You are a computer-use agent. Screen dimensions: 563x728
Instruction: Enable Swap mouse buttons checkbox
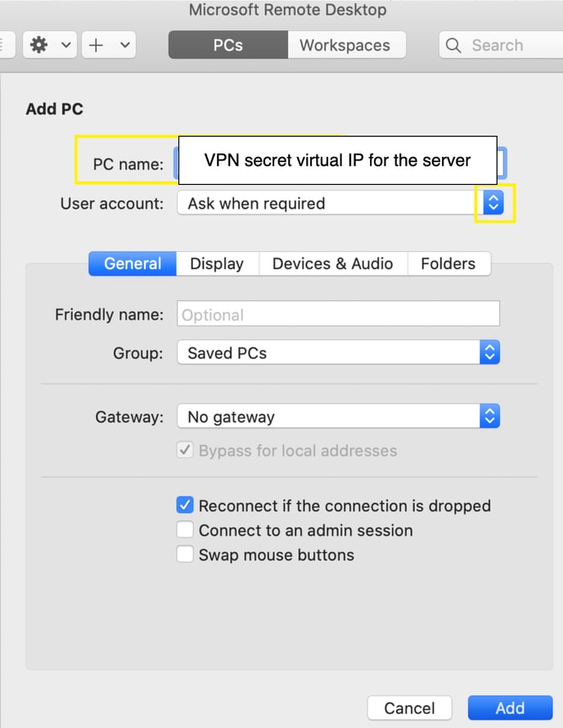click(185, 555)
